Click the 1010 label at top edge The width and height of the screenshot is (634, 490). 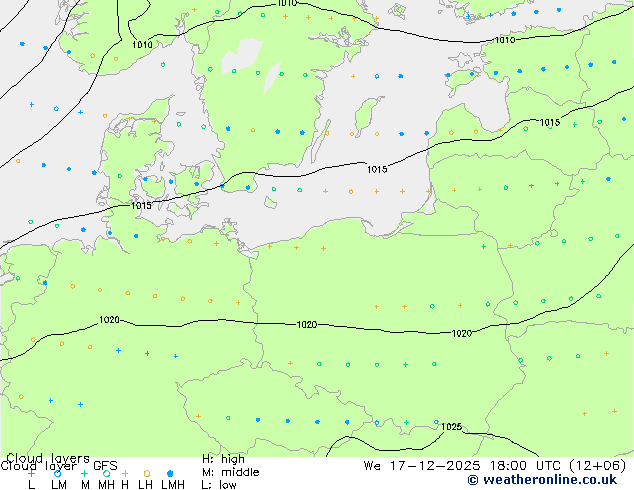tap(287, 4)
